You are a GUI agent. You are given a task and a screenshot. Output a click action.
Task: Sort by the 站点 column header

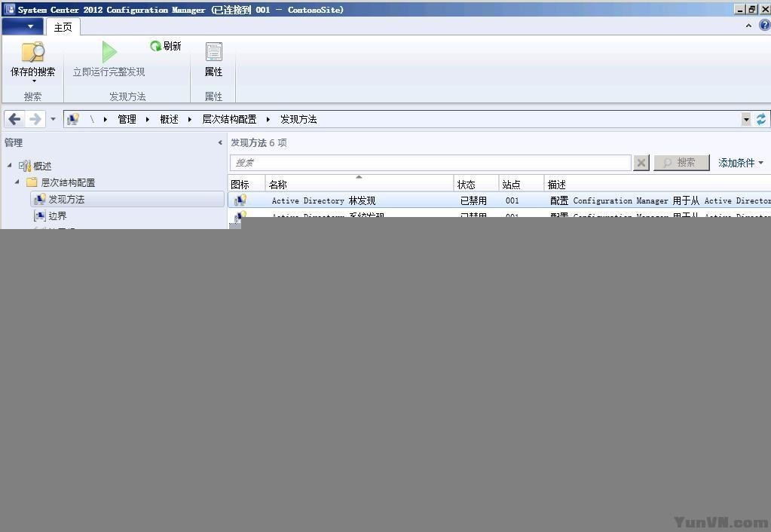(x=522, y=185)
